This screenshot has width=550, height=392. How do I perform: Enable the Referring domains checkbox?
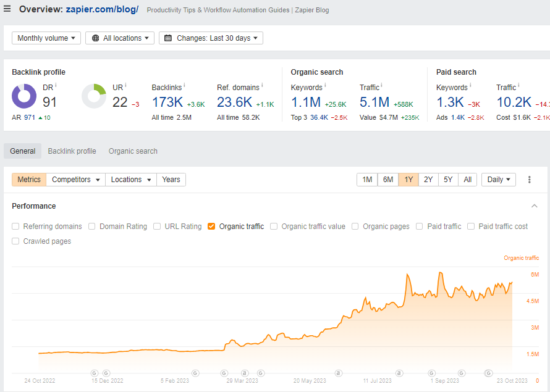tap(15, 227)
